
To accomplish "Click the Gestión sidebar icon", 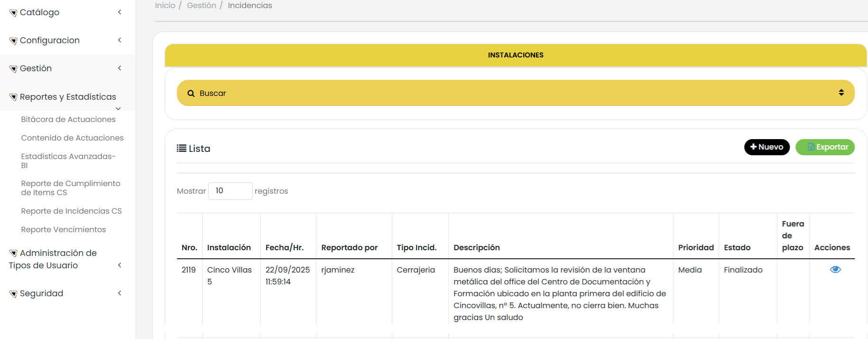I will [13, 69].
